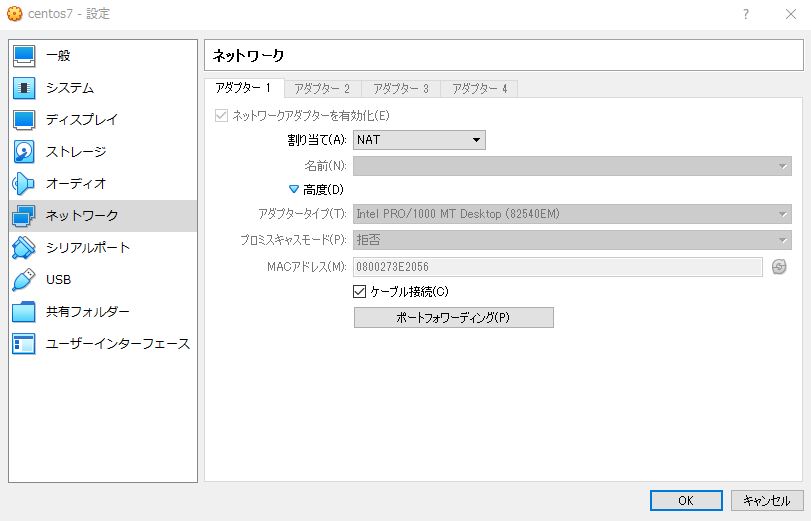Screen dimensions: 811x521
Task: Open the 割り当て NAT dropdown
Action: pyautogui.click(x=419, y=140)
